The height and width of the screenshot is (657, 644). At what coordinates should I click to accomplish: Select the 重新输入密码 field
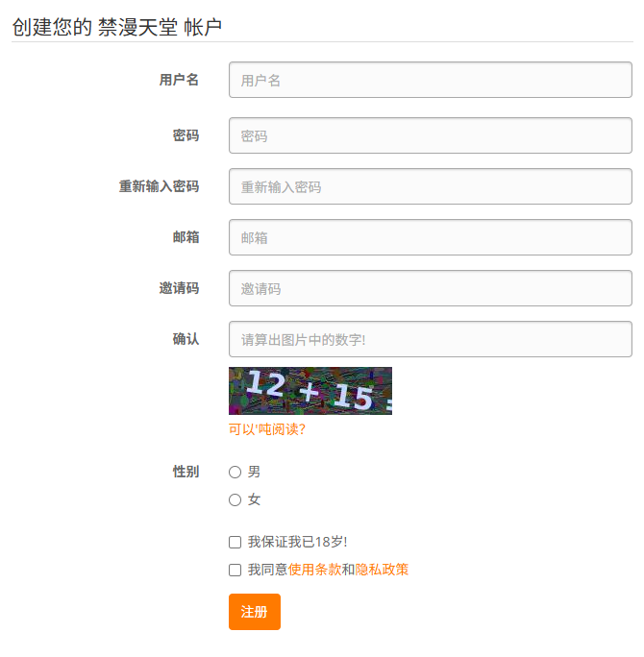pyautogui.click(x=431, y=186)
